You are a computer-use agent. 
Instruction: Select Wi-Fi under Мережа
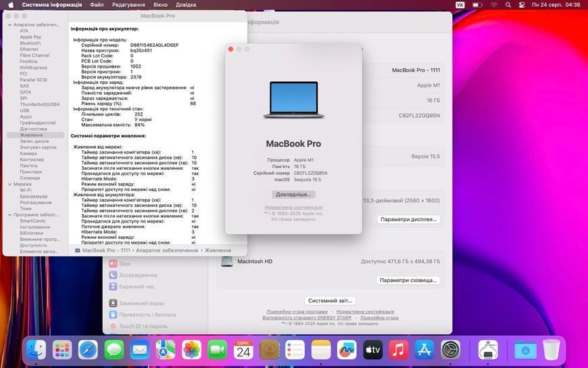(26, 190)
